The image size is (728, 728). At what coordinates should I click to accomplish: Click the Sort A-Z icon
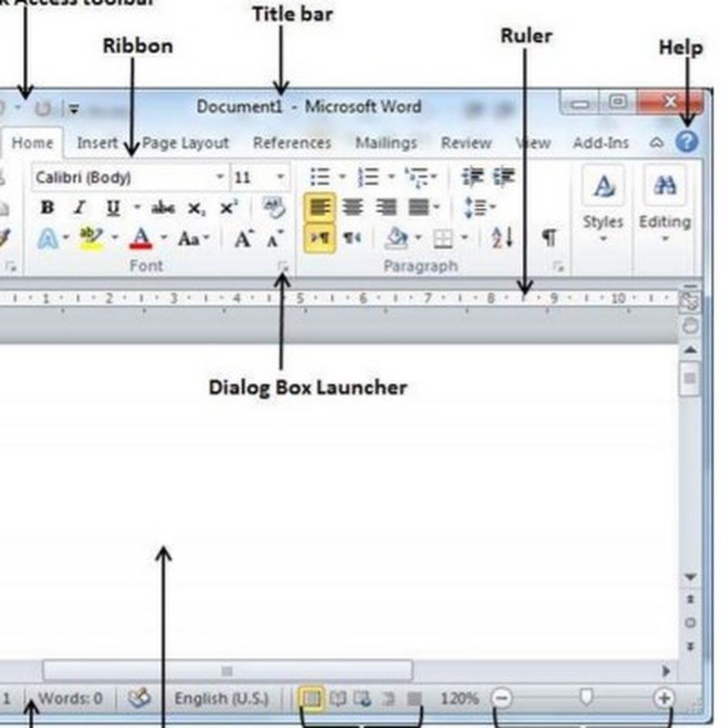(502, 238)
